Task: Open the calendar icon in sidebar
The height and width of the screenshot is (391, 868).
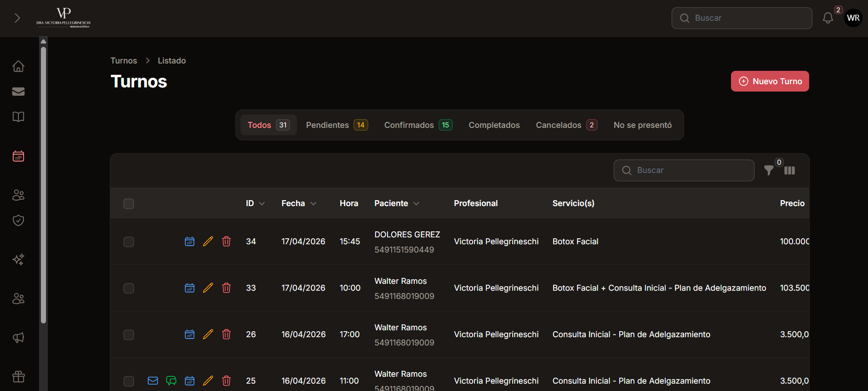Action: tap(18, 156)
